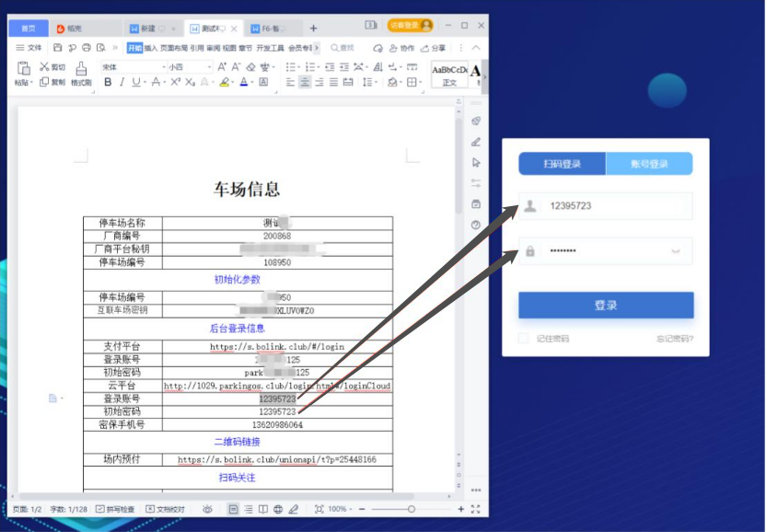
Task: Collapse the ribbon with chevron
Action: click(x=476, y=47)
